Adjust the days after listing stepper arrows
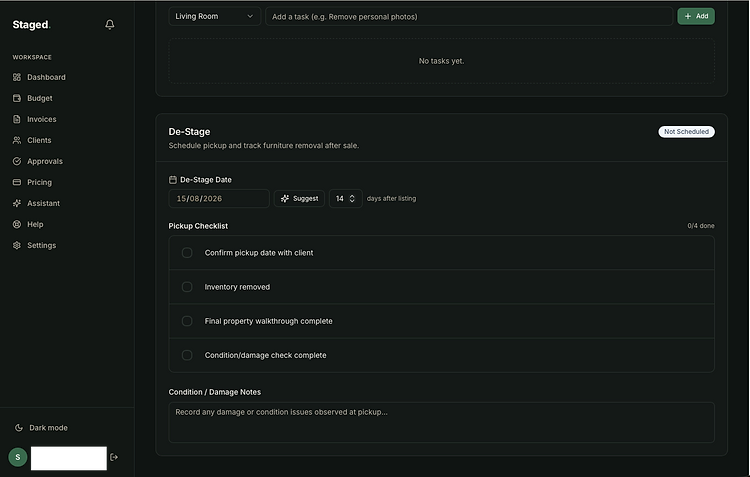The height and width of the screenshot is (477, 750). click(x=352, y=199)
